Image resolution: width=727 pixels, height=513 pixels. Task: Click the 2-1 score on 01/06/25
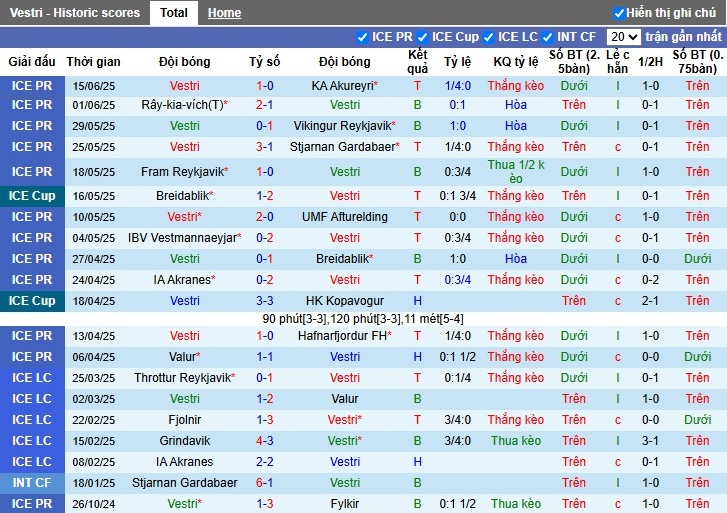pyautogui.click(x=265, y=105)
